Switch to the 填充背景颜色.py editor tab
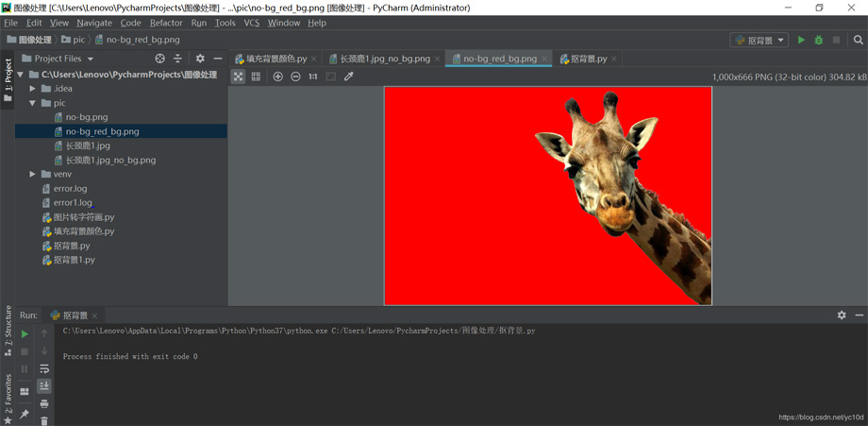 275,59
